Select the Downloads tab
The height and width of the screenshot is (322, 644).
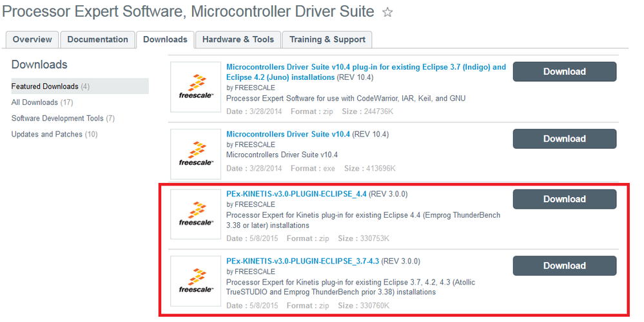tap(165, 39)
